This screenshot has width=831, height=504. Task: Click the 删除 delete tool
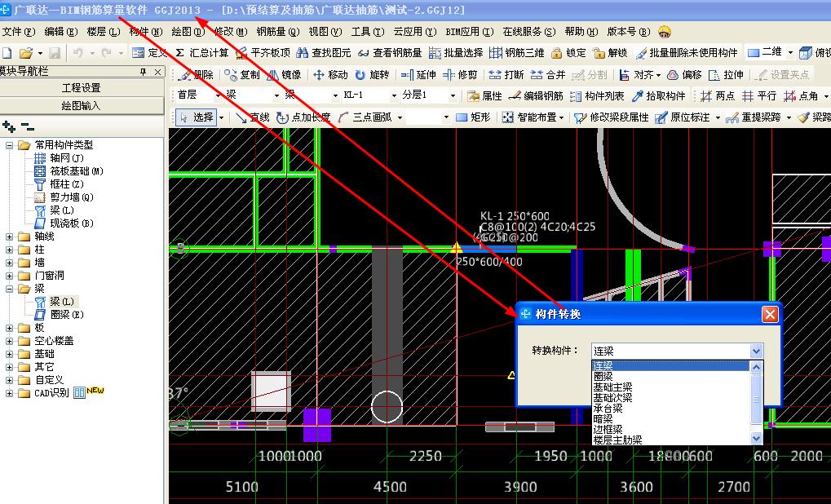pos(197,75)
